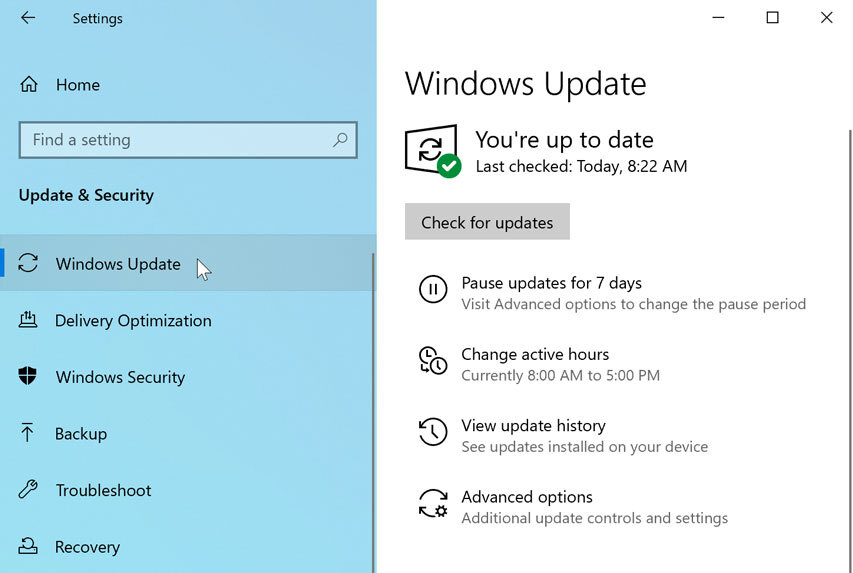The height and width of the screenshot is (573, 853).
Task: Open Advanced options
Action: pos(527,497)
